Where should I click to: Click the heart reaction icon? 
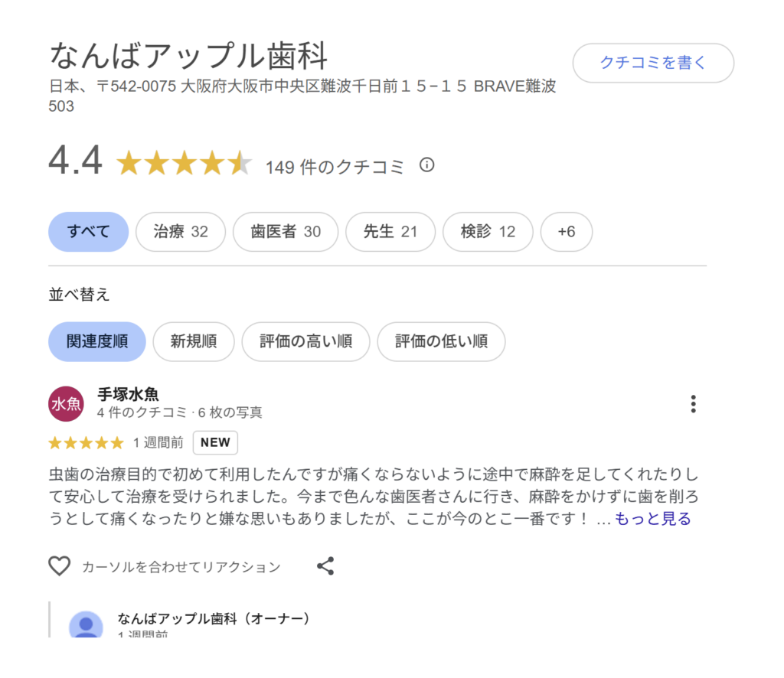click(x=60, y=566)
